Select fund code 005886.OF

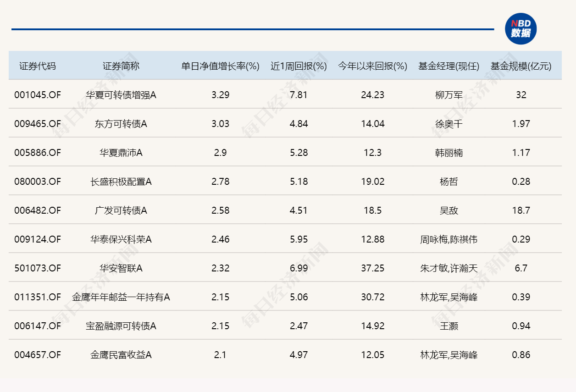click(38, 153)
